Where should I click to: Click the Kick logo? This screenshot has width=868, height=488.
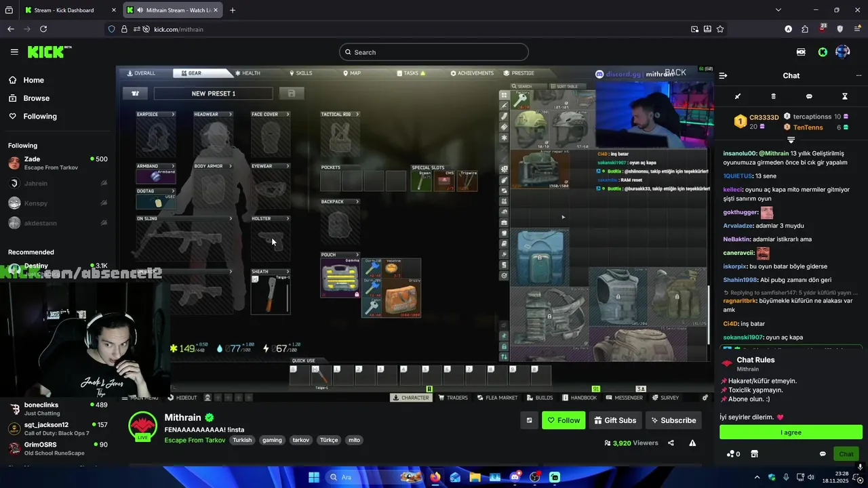point(49,52)
